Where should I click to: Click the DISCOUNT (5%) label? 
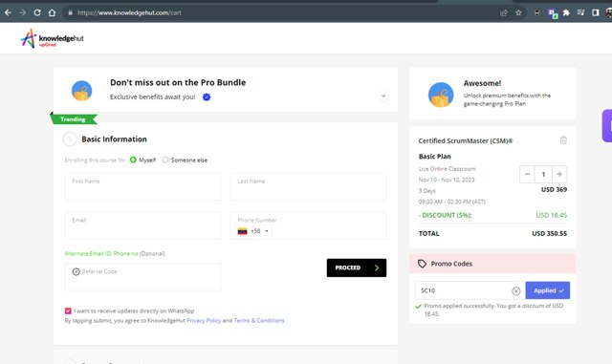click(x=445, y=215)
